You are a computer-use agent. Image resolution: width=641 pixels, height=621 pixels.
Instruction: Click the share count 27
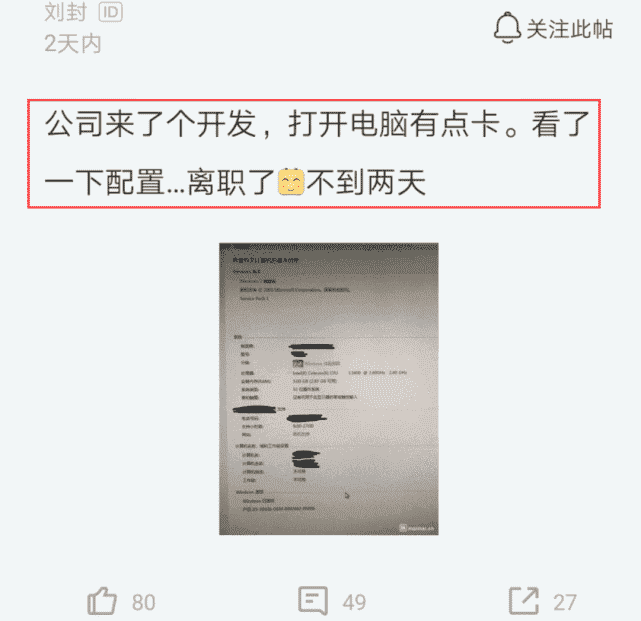tap(565, 603)
